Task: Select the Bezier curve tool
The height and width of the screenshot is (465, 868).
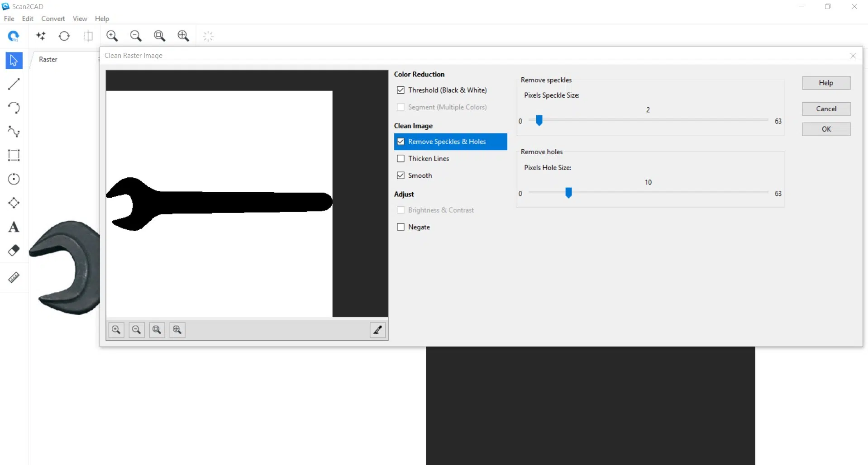Action: tap(14, 132)
